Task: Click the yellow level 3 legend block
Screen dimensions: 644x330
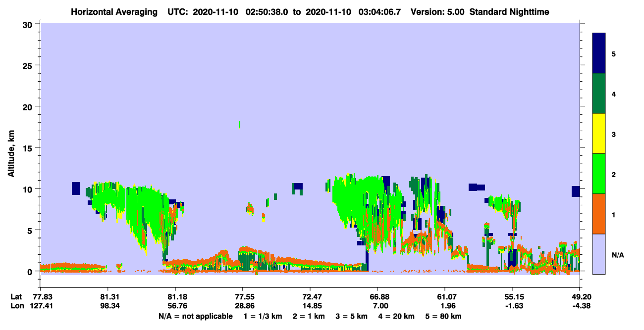Action: point(599,134)
